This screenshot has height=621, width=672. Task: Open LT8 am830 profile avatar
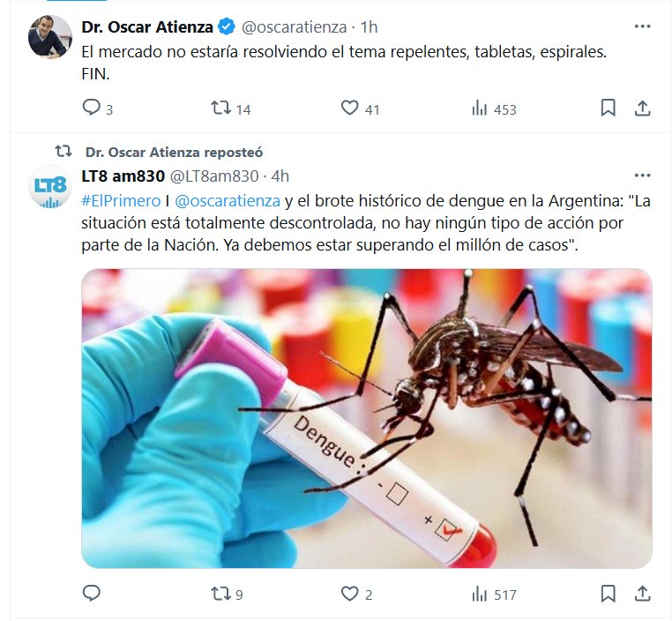50,186
